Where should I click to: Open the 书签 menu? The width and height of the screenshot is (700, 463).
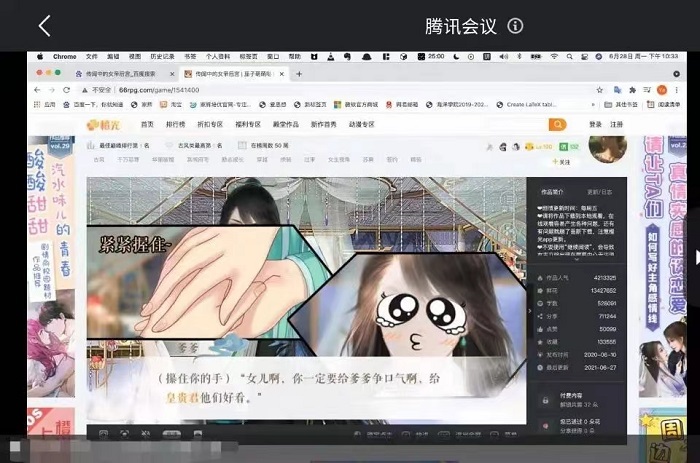point(190,57)
